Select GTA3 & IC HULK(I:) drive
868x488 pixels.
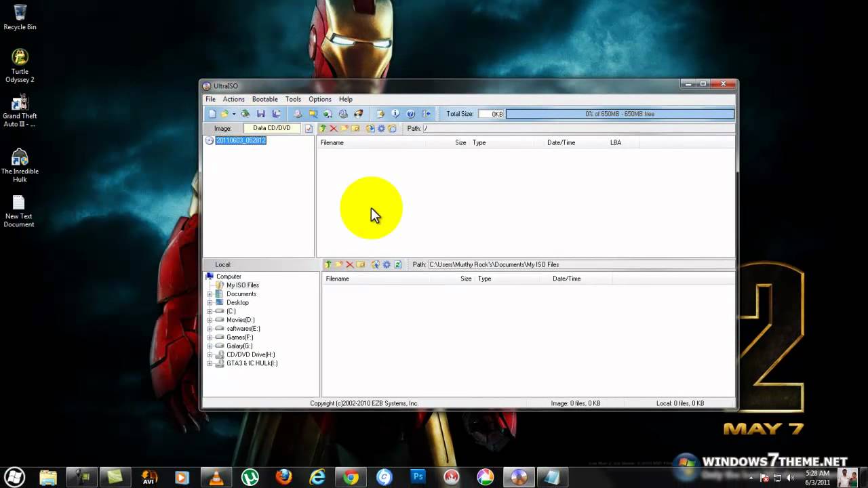point(252,363)
